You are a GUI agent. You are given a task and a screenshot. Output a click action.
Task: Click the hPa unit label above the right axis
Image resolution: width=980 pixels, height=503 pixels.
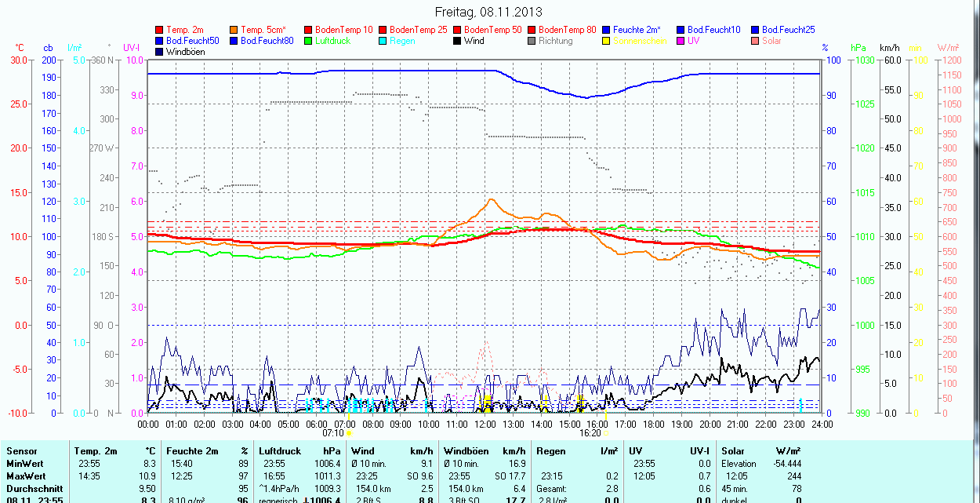click(x=858, y=48)
